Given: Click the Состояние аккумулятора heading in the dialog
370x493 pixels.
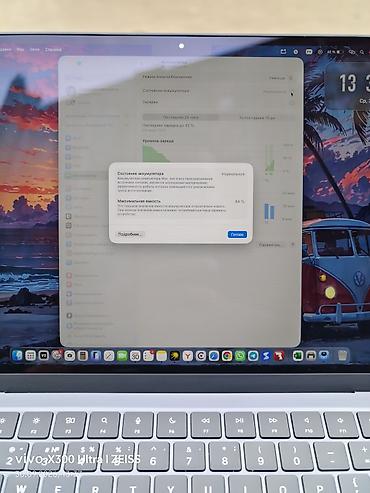Looking at the screenshot, I should coord(140,174).
